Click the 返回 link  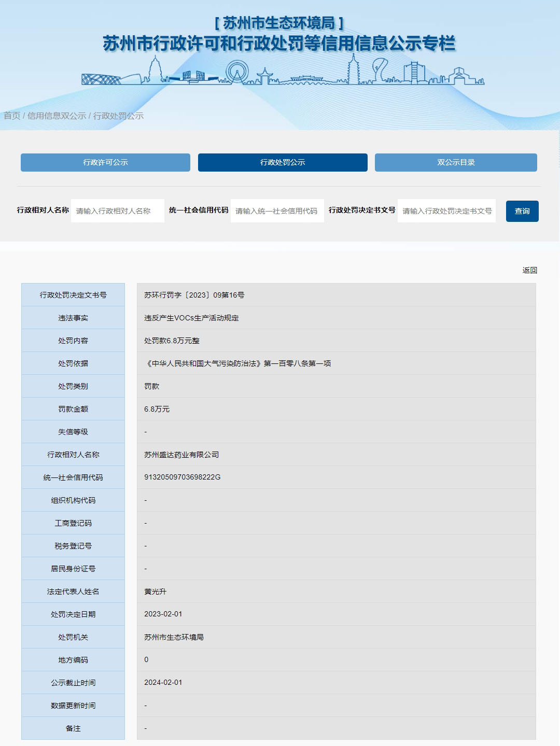tap(530, 270)
